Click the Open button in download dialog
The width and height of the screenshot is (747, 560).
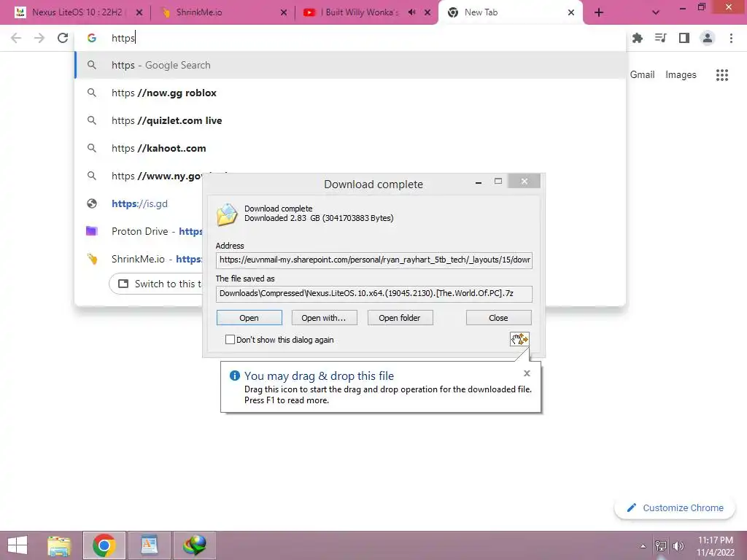[x=249, y=318]
